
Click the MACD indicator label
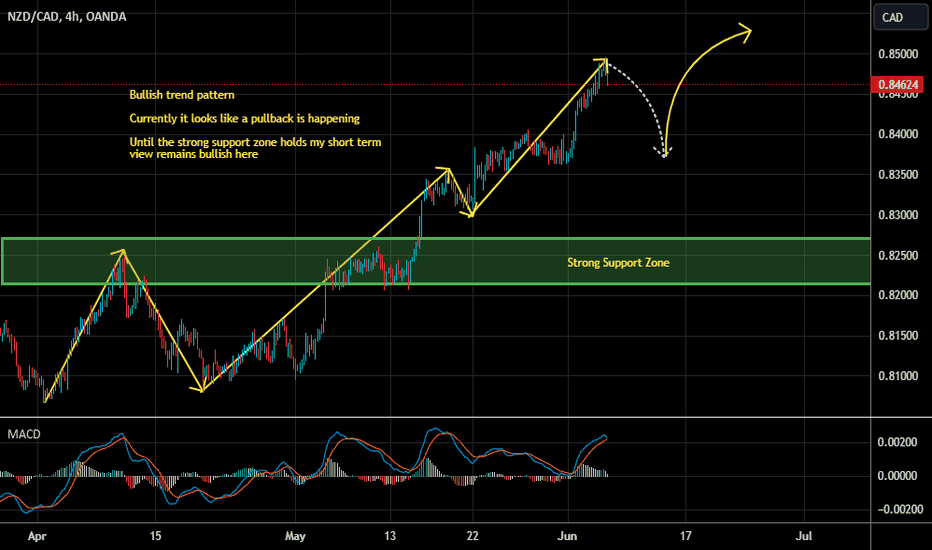24,434
